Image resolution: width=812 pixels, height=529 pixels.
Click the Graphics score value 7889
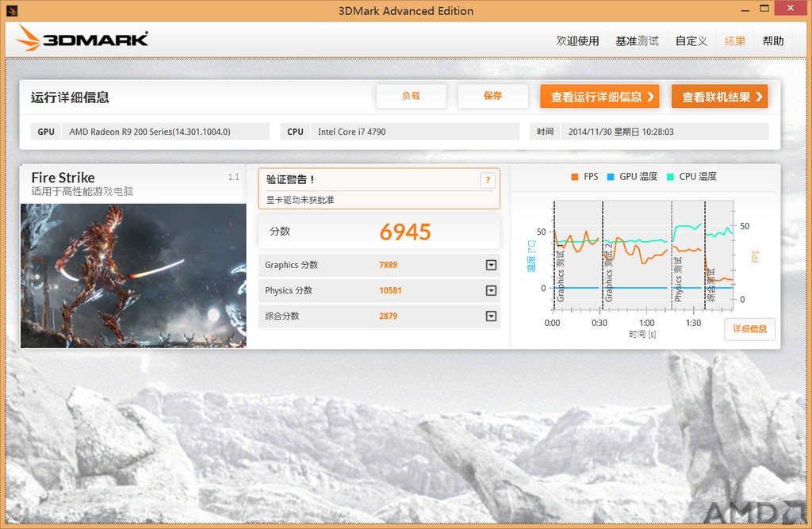pos(388,265)
